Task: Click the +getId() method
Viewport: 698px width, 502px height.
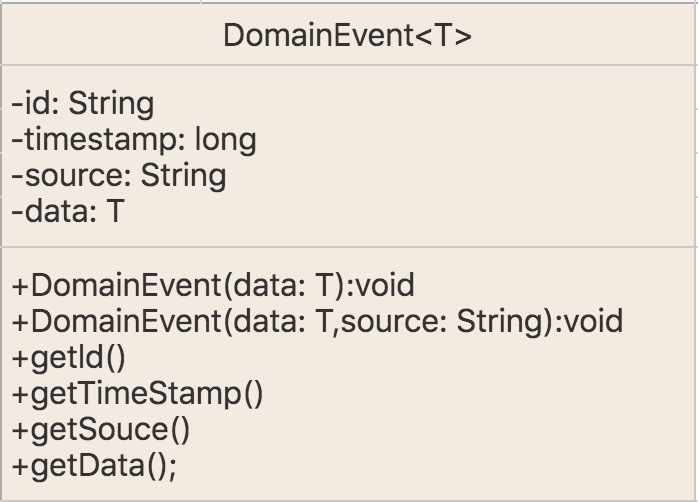Action: pyautogui.click(x=69, y=358)
